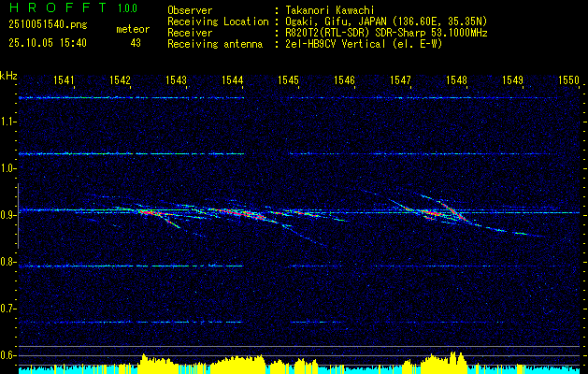This screenshot has width=588, height=374.
Task: Click the meteor count value 43
Action: [x=136, y=43]
